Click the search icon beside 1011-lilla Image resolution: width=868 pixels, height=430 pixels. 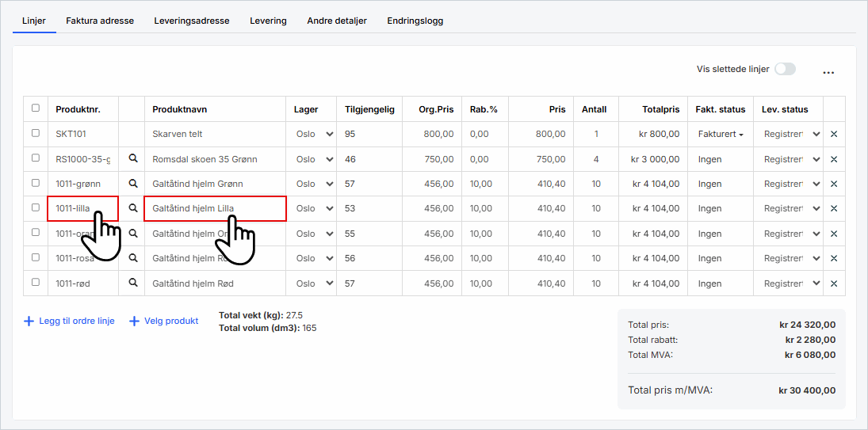(133, 209)
